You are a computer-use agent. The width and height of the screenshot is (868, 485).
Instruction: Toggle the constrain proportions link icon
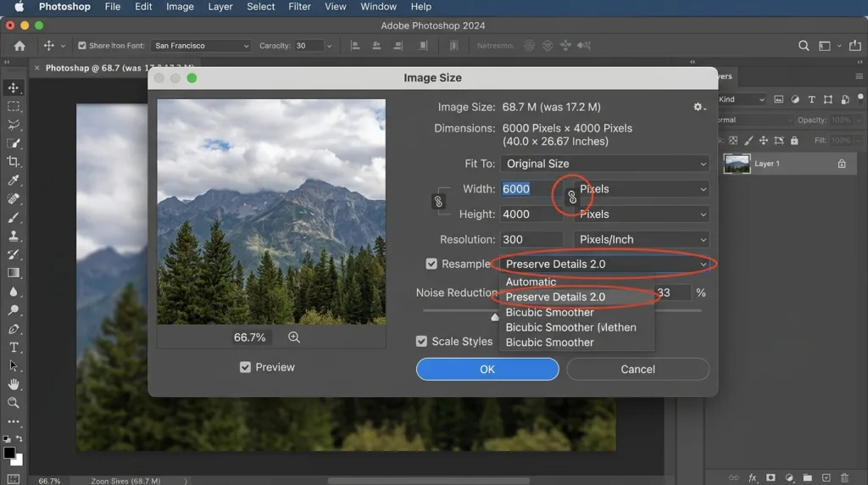click(438, 202)
